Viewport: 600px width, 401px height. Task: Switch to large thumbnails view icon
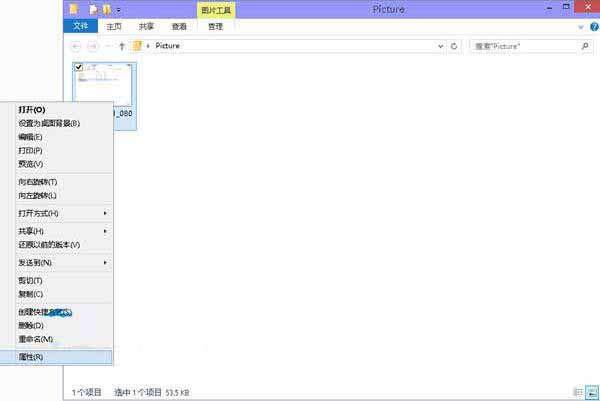590,391
